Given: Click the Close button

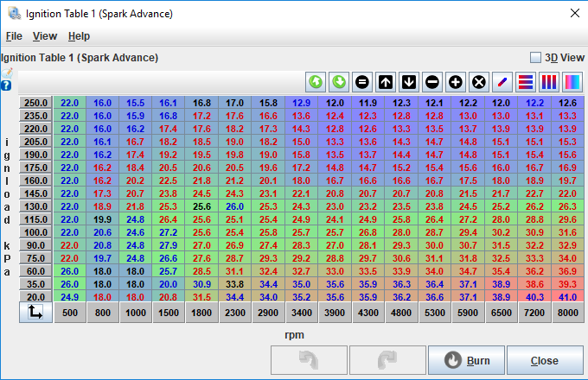Looking at the screenshot, I should [x=545, y=361].
